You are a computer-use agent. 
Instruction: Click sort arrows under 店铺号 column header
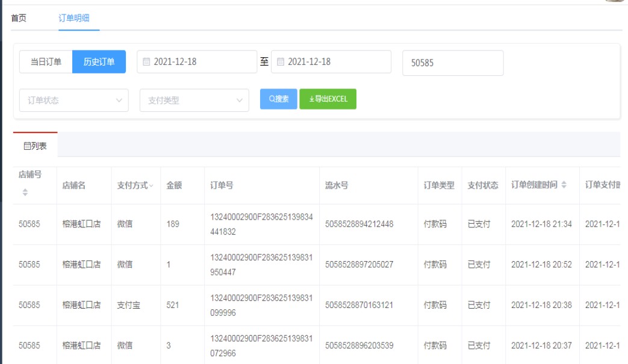(x=25, y=193)
